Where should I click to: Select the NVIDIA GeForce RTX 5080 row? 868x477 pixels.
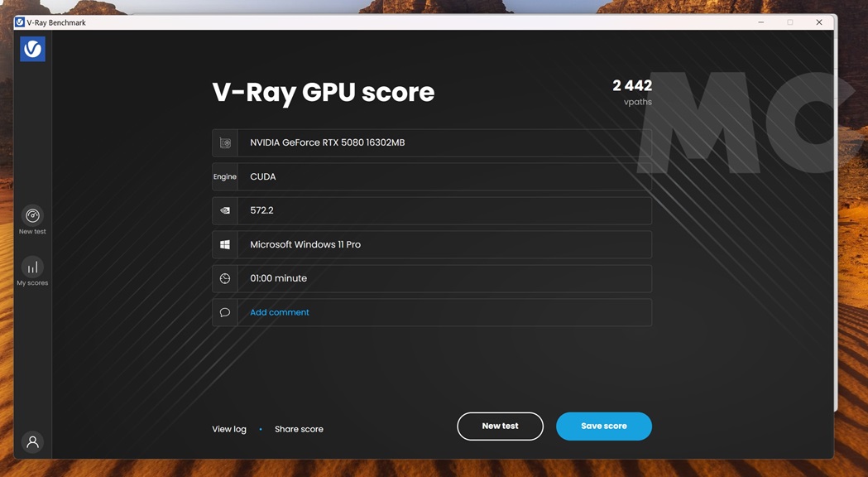(x=444, y=142)
